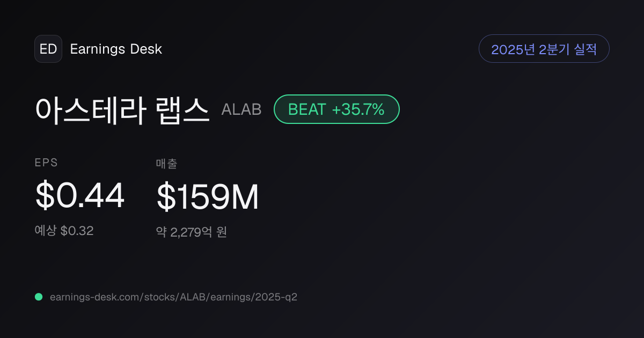The height and width of the screenshot is (338, 644).
Task: Select the ALAB ticker symbol
Action: [241, 109]
